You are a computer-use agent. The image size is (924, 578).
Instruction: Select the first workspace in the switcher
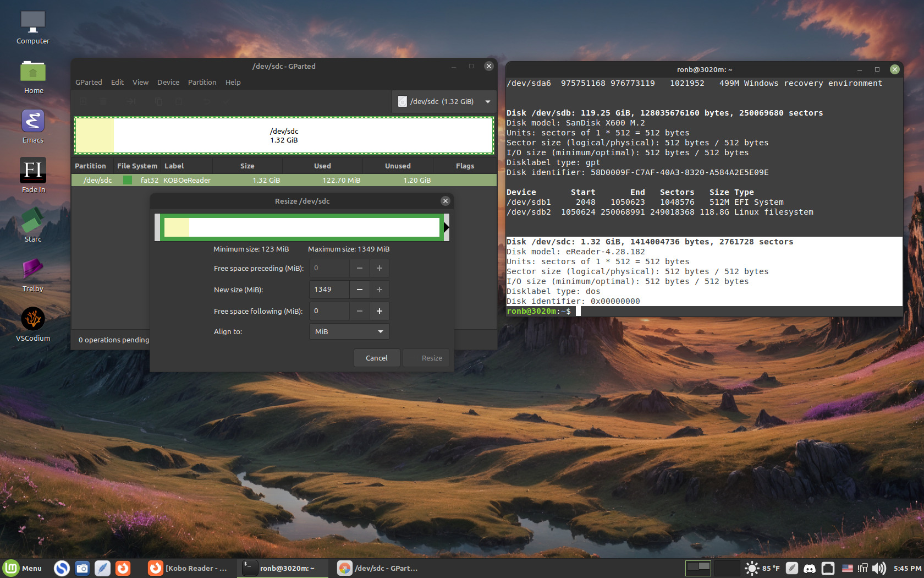(698, 568)
